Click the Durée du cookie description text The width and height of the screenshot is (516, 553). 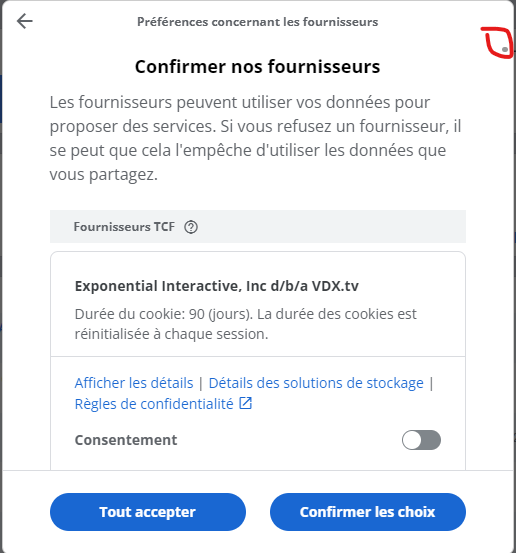pyautogui.click(x=245, y=324)
